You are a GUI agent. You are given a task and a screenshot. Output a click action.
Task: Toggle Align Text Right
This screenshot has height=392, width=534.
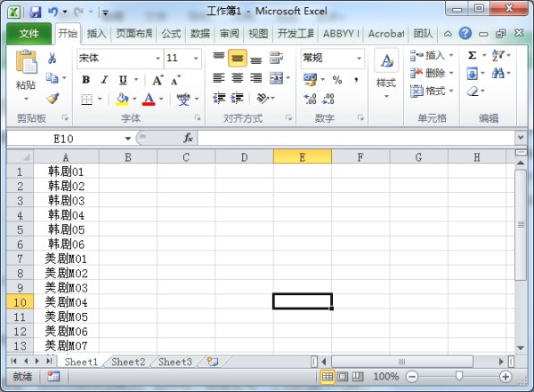(x=256, y=78)
